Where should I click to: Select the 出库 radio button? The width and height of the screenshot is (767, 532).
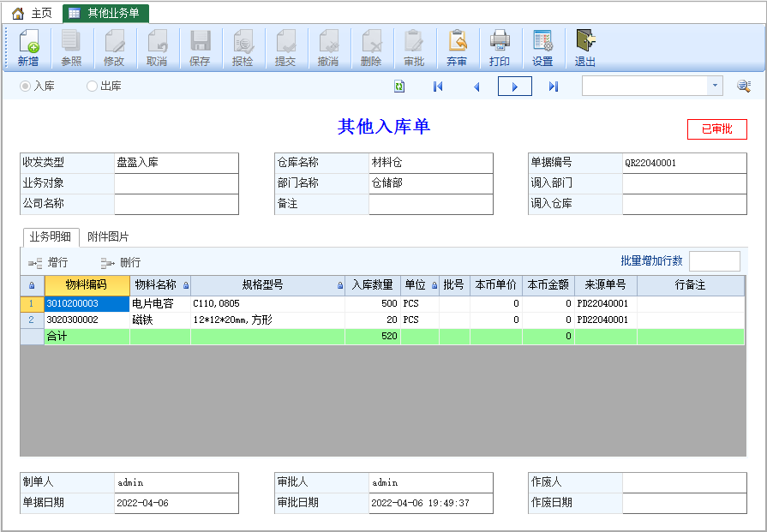click(x=92, y=86)
